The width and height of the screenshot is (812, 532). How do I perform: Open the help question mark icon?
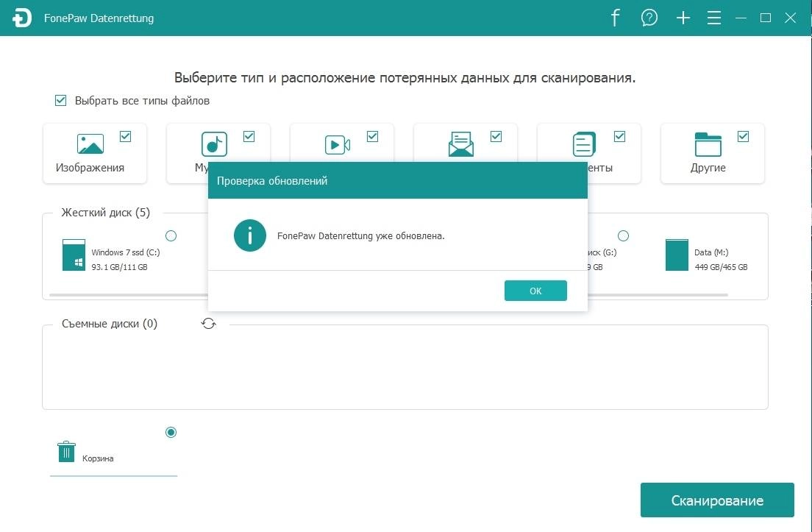(x=649, y=18)
